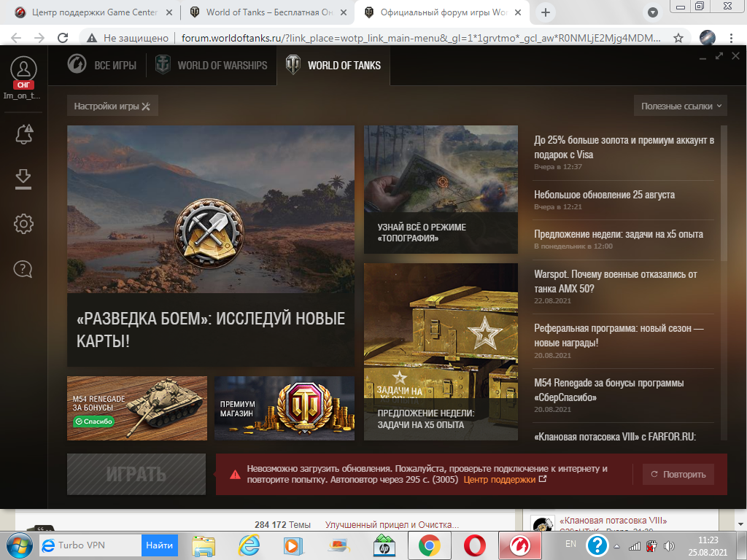
Task: Open «Клановая потасовка VIII» с FARFOR.RU news
Action: tap(614, 436)
